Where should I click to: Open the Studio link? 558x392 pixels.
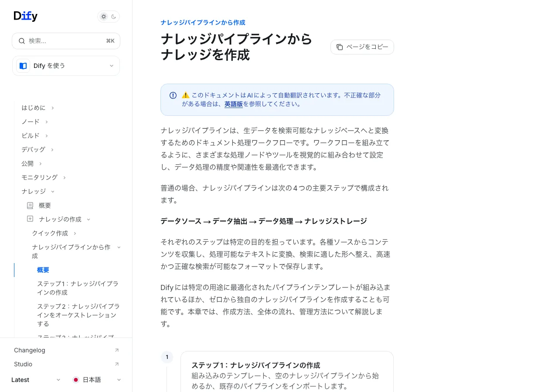[23, 364]
